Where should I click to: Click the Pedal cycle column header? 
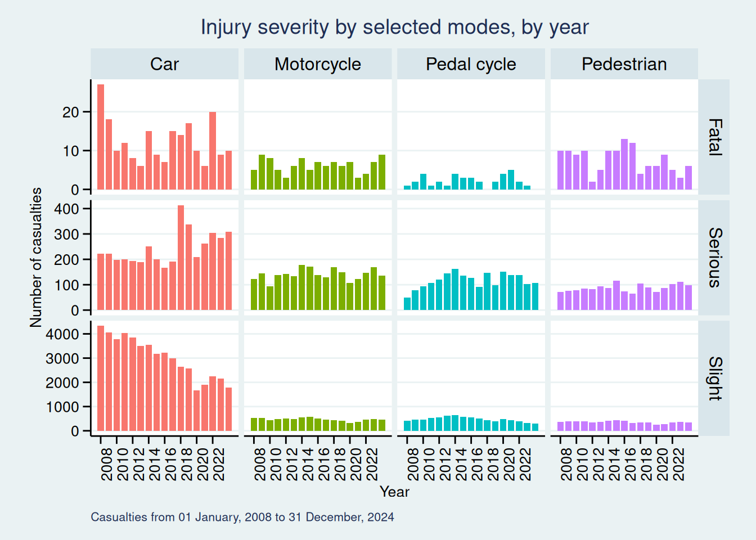[x=471, y=64]
